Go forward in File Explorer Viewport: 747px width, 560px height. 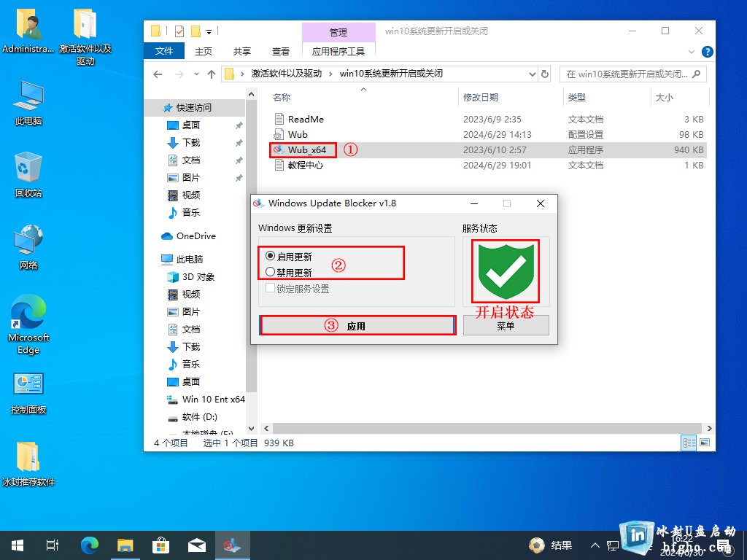(179, 74)
